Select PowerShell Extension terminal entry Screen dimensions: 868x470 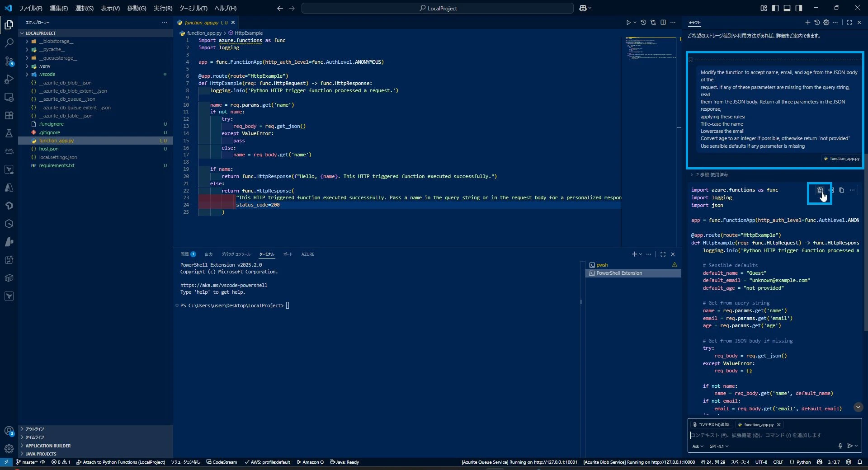(x=633, y=273)
